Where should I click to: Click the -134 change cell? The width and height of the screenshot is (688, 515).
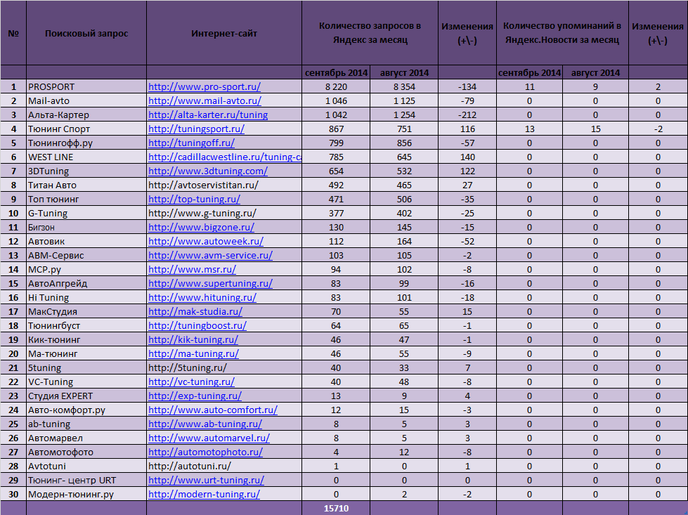pyautogui.click(x=467, y=87)
